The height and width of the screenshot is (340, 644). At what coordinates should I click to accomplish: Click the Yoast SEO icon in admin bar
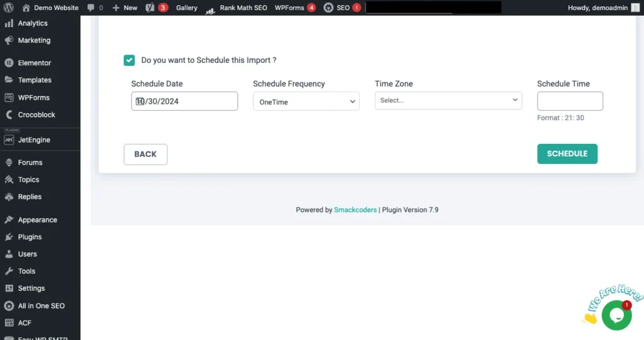pyautogui.click(x=150, y=8)
